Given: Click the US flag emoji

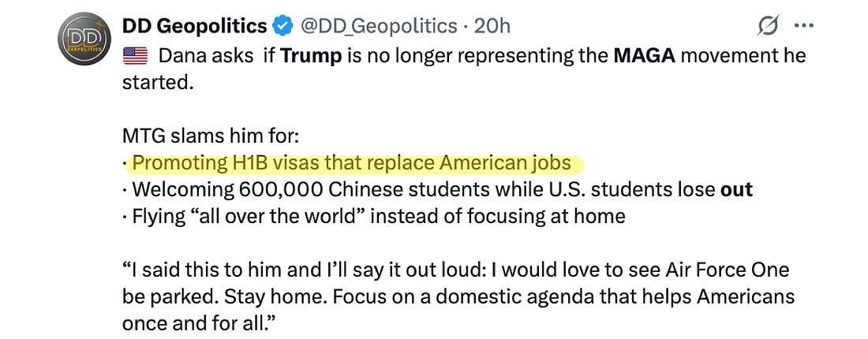Looking at the screenshot, I should click(x=135, y=56).
